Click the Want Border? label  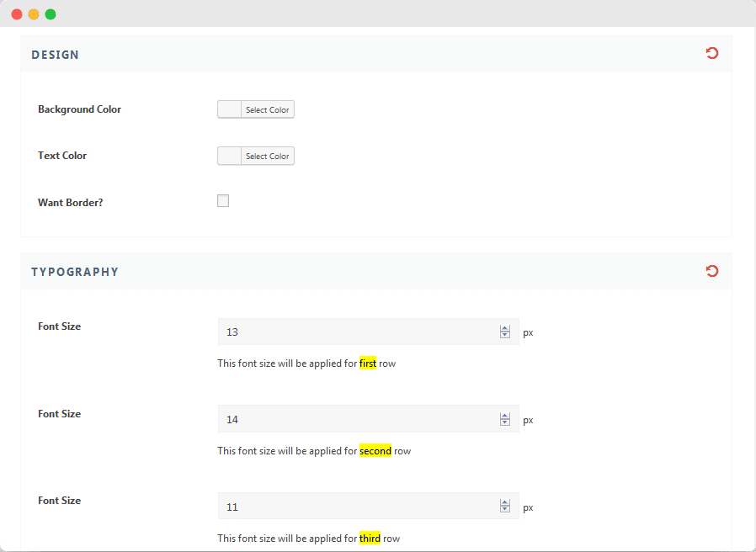click(x=71, y=203)
